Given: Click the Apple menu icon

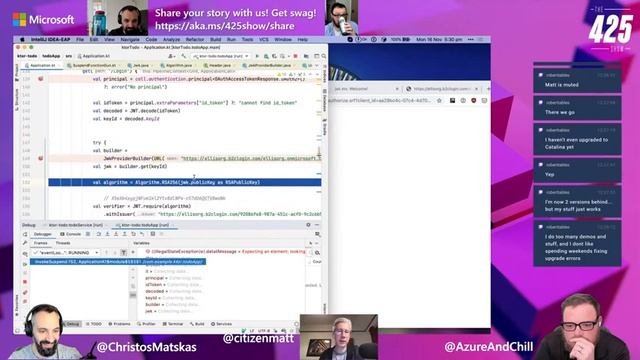Looking at the screenshot, I should coord(22,40).
